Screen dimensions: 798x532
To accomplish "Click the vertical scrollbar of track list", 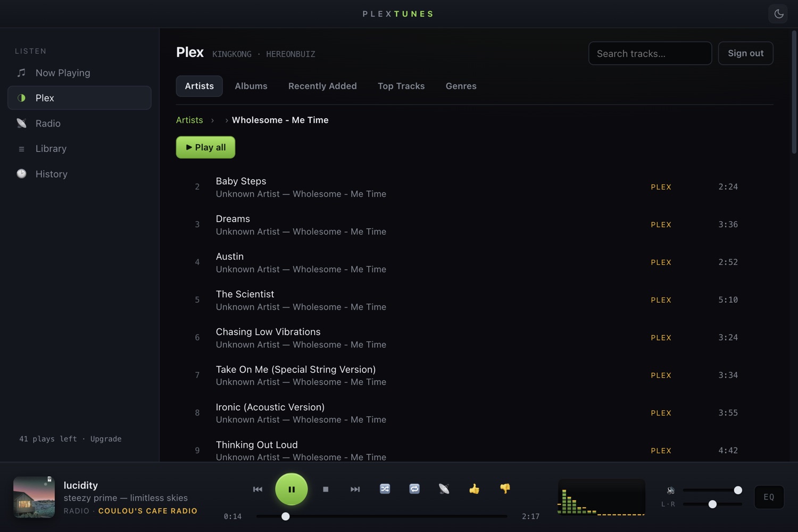I will pos(794,92).
